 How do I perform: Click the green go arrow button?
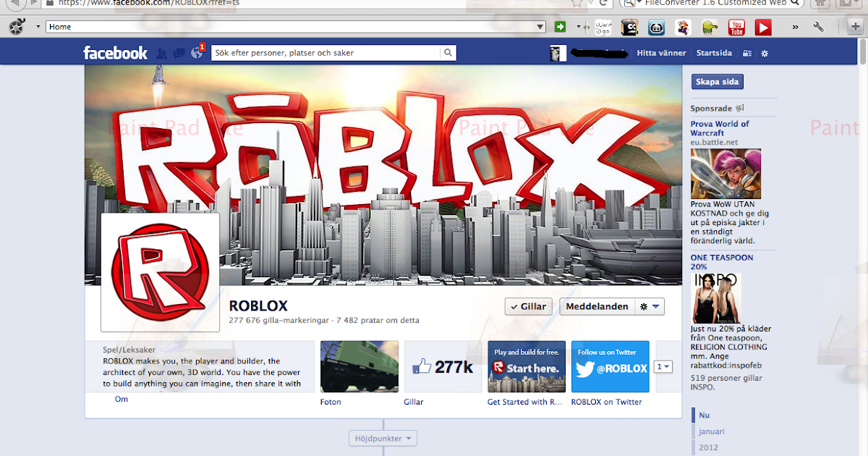tap(560, 27)
